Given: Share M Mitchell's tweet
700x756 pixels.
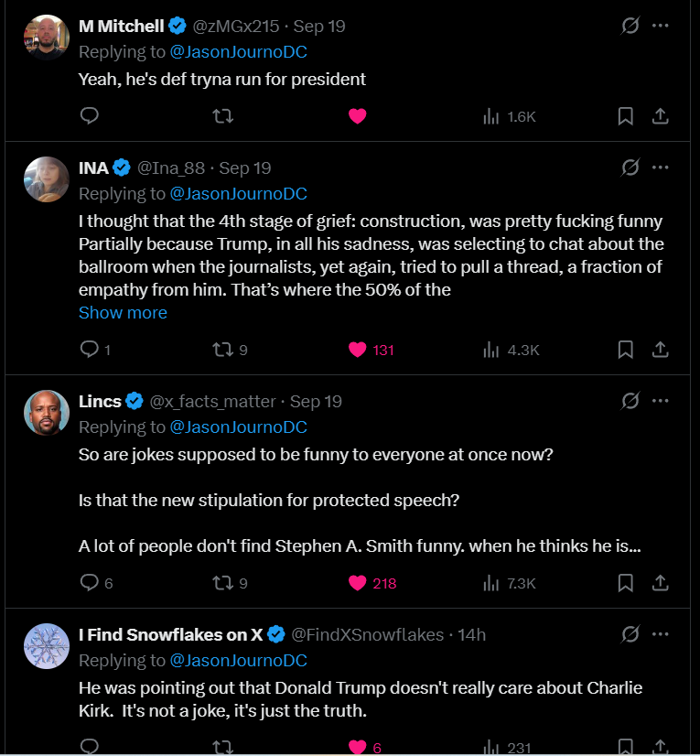Looking at the screenshot, I should click(x=660, y=116).
